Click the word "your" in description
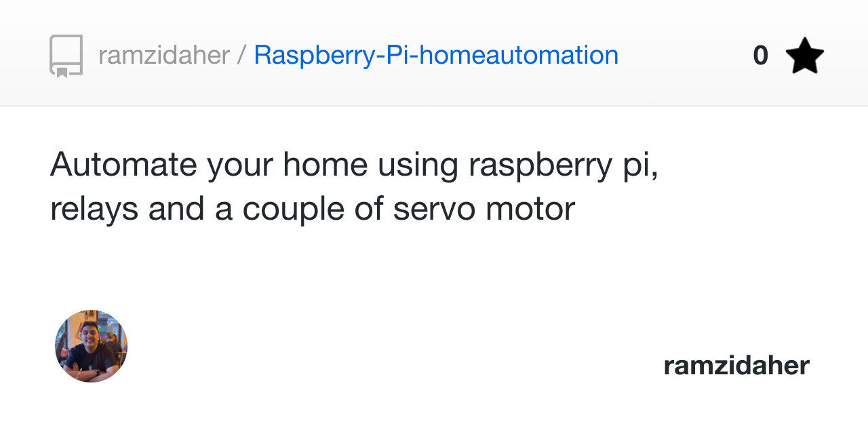Screen dimensions: 868x434 240,165
